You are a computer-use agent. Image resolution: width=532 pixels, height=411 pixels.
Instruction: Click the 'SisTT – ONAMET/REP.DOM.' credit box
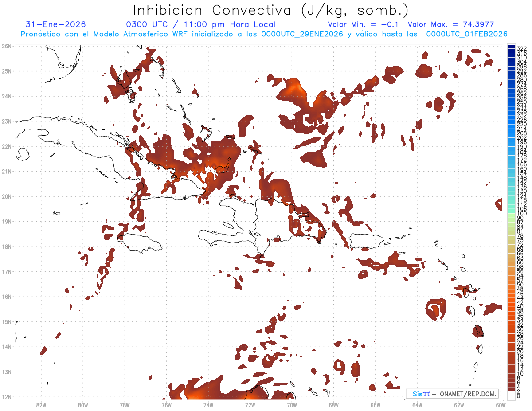[x=452, y=394]
